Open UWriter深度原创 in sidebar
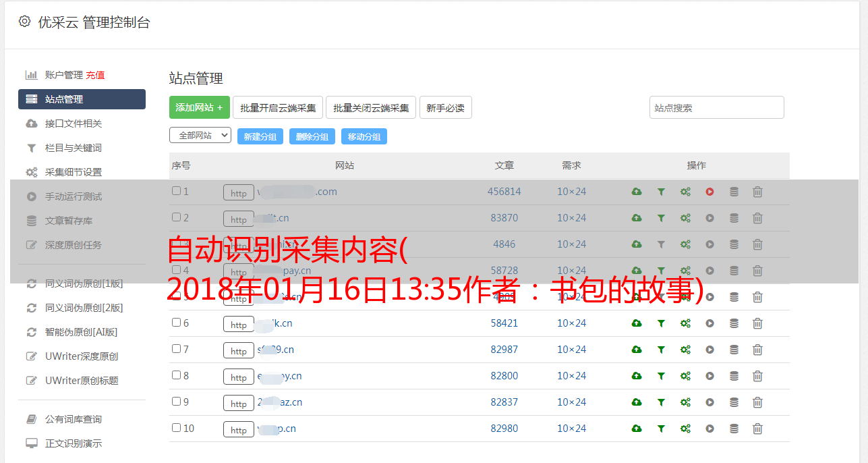Image resolution: width=868 pixels, height=463 pixels. coord(82,356)
